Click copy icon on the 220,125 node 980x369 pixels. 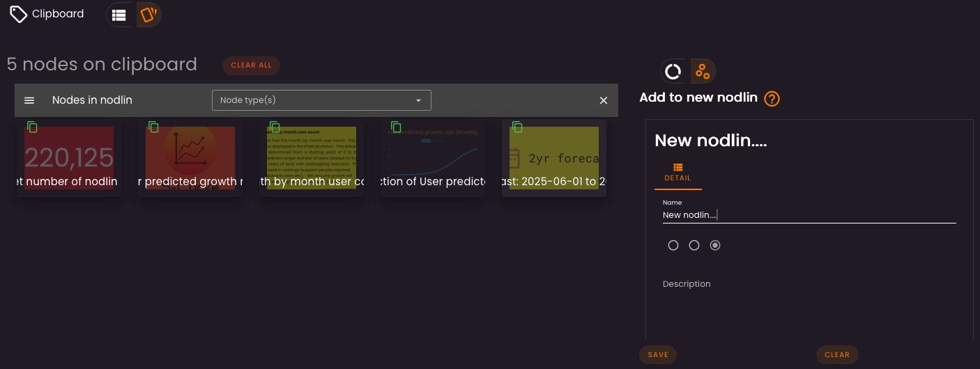tap(32, 127)
